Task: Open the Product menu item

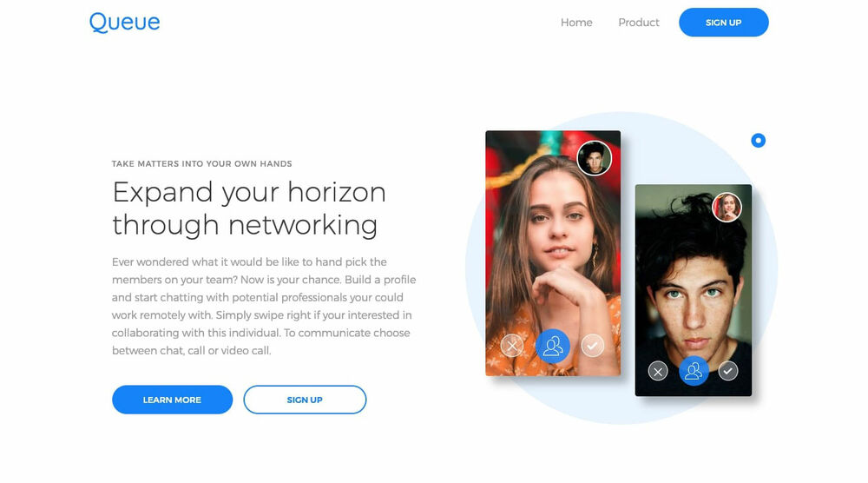Action: coord(639,23)
